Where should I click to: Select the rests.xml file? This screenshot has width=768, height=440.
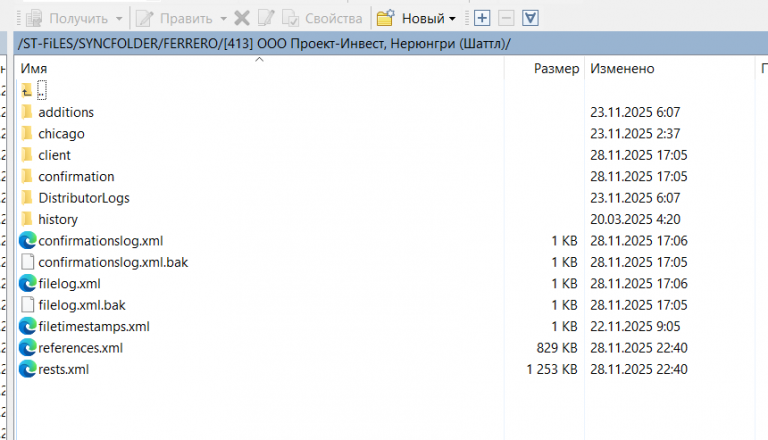tap(54, 369)
